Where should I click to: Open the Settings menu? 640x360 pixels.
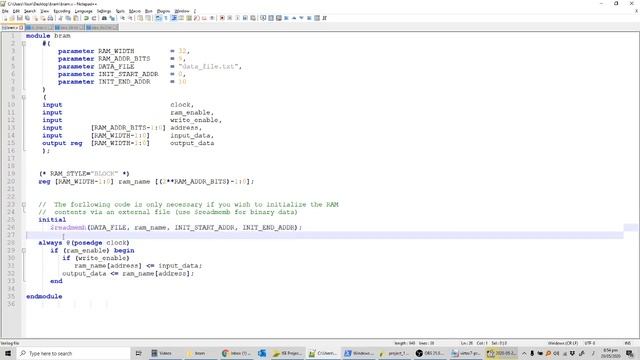(104, 11)
